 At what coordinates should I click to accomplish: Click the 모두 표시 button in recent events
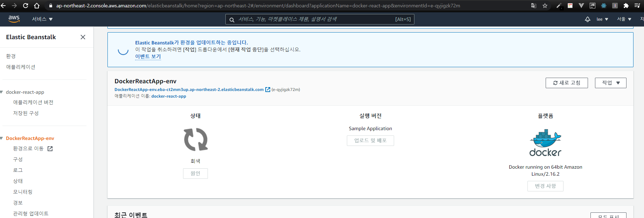click(x=608, y=216)
